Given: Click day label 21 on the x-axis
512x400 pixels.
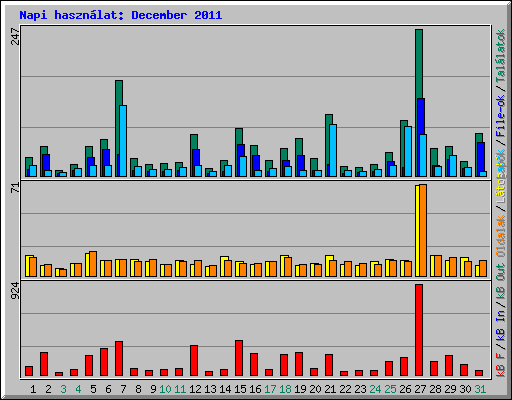Looking at the screenshot, I should (x=330, y=389).
